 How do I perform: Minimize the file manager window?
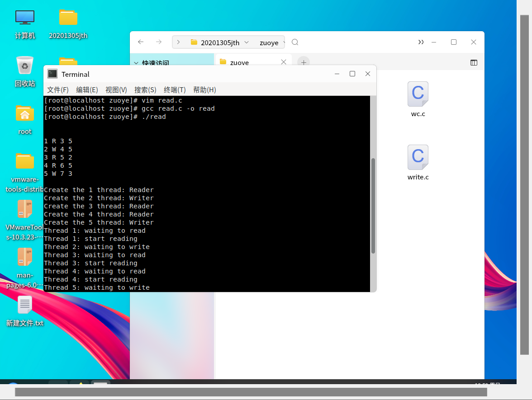[x=433, y=42]
